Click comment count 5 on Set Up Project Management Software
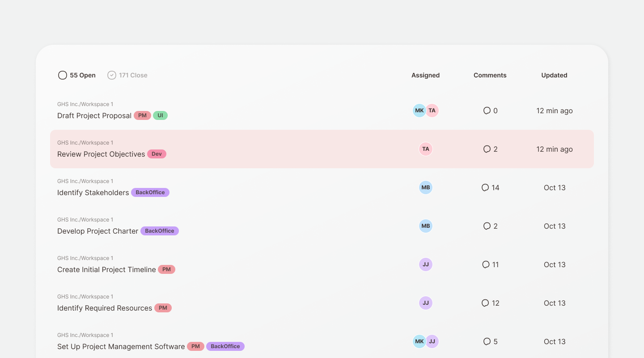The image size is (644, 358). (x=496, y=341)
